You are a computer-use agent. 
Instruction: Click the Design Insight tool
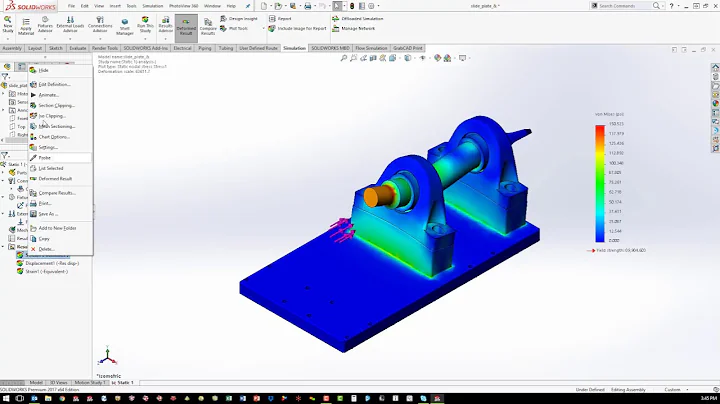click(x=239, y=19)
